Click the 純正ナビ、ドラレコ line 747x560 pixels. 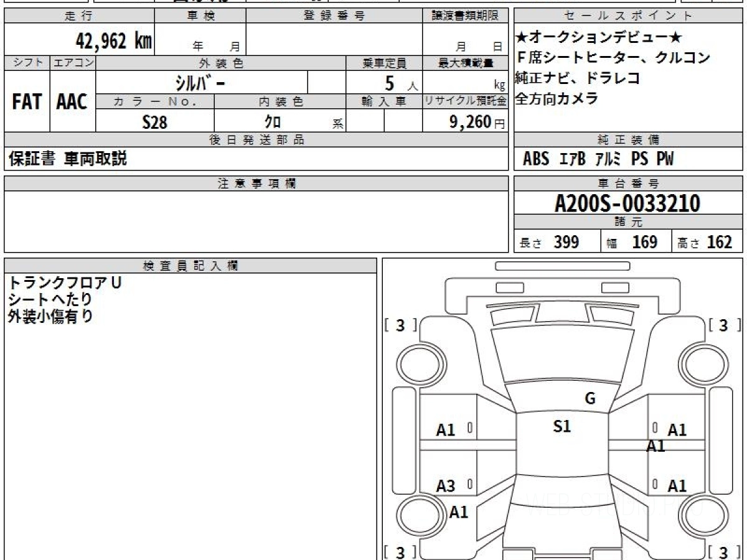(x=578, y=78)
